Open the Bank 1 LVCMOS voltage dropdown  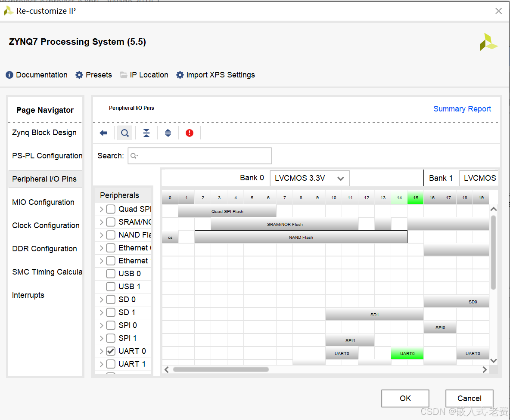pos(479,178)
